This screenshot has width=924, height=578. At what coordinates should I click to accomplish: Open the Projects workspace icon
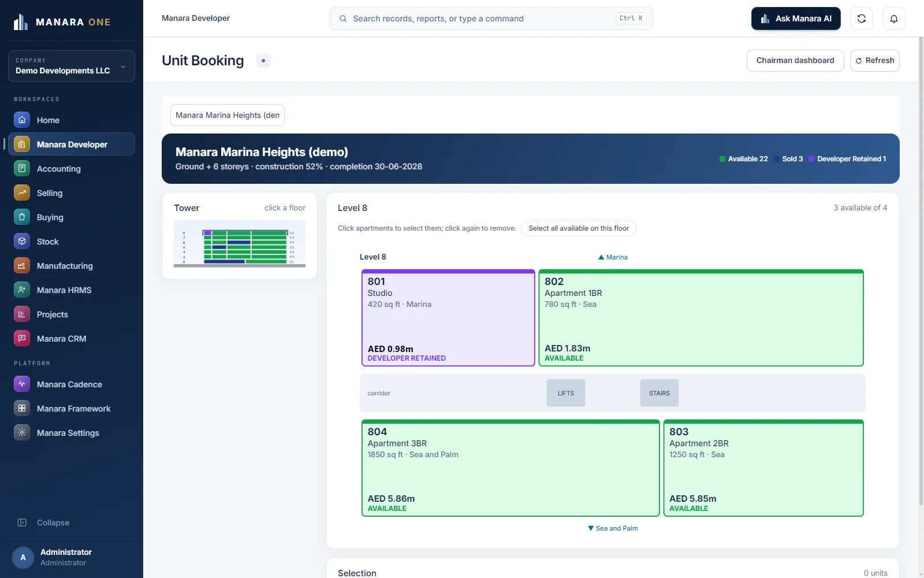point(22,314)
